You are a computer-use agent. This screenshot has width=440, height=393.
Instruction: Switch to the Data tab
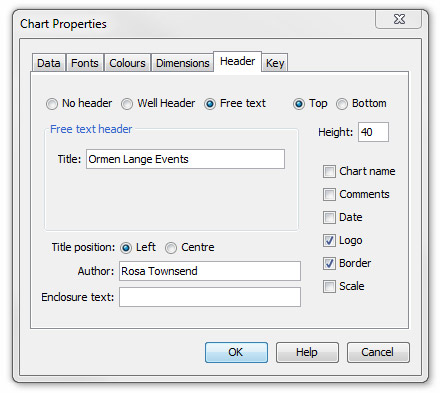[49, 63]
